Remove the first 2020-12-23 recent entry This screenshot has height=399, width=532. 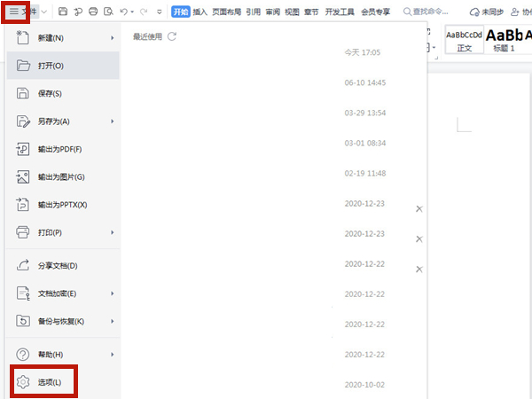(419, 208)
